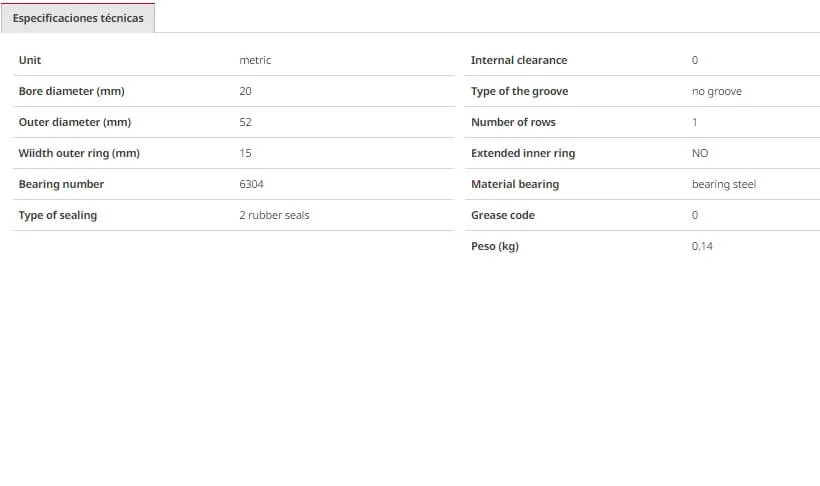Screen dimensions: 820x486
Task: Select bearing number 6304
Action: coord(252,184)
